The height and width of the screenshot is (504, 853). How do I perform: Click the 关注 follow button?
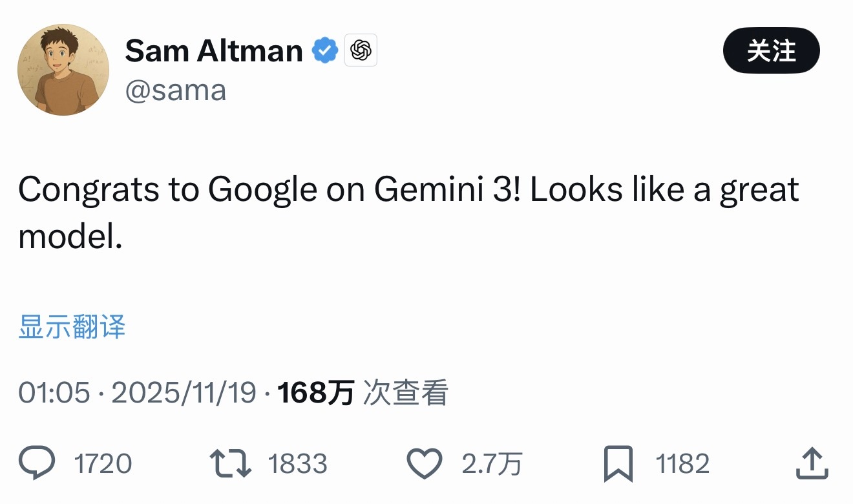(771, 51)
